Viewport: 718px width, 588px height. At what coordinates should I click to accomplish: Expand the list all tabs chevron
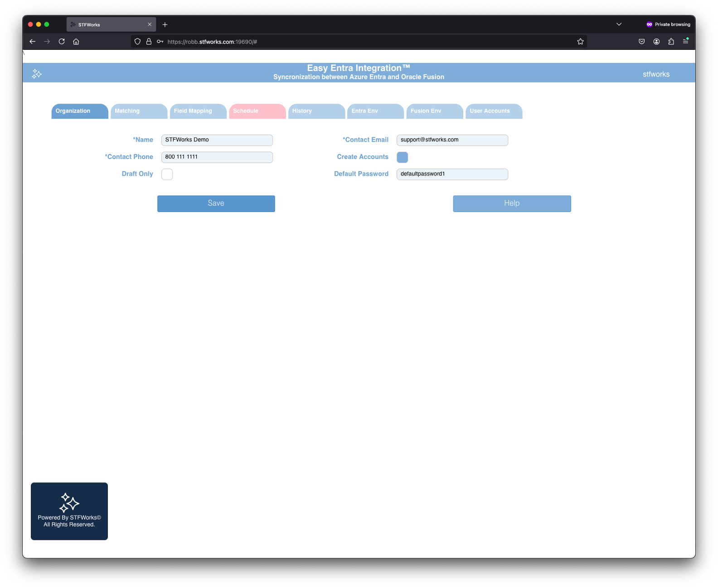(619, 24)
